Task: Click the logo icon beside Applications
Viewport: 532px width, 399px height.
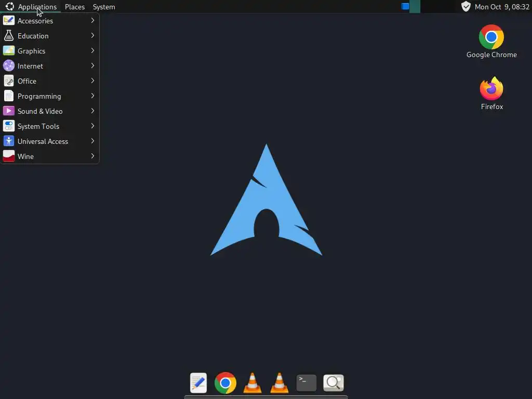Action: 10,6
